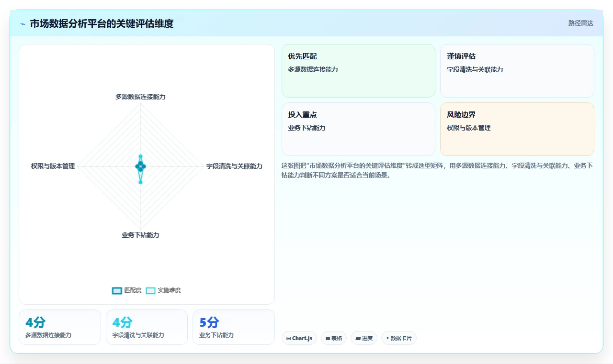Screen dimensions: 613x364
Task: Click the page title 市场数据分析平台的关键评估维度
Action: 102,23
